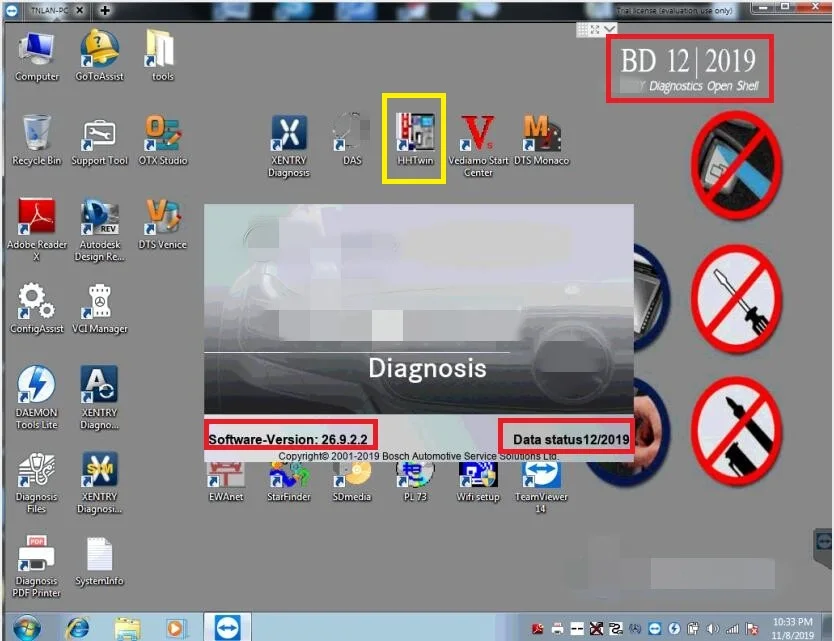Open DTS Venice shortcut
The width and height of the screenshot is (834, 641).
click(x=162, y=224)
